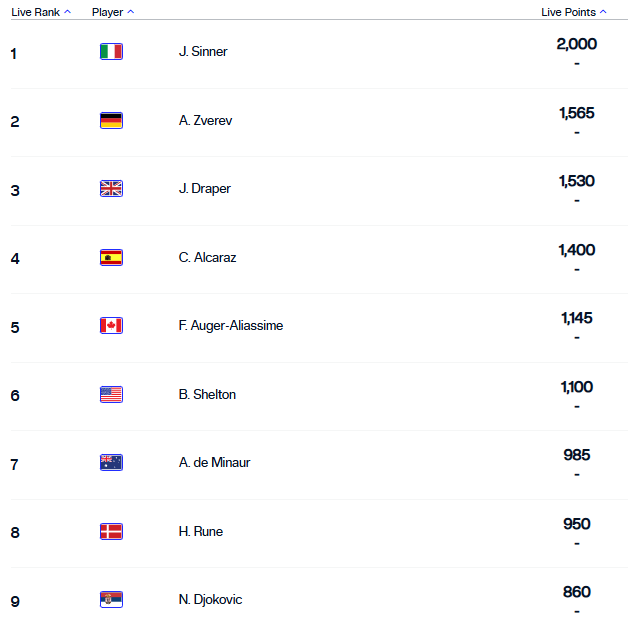Open F. Auger-Aliassime's player profile
This screenshot has height=631, width=628.
[x=231, y=325]
